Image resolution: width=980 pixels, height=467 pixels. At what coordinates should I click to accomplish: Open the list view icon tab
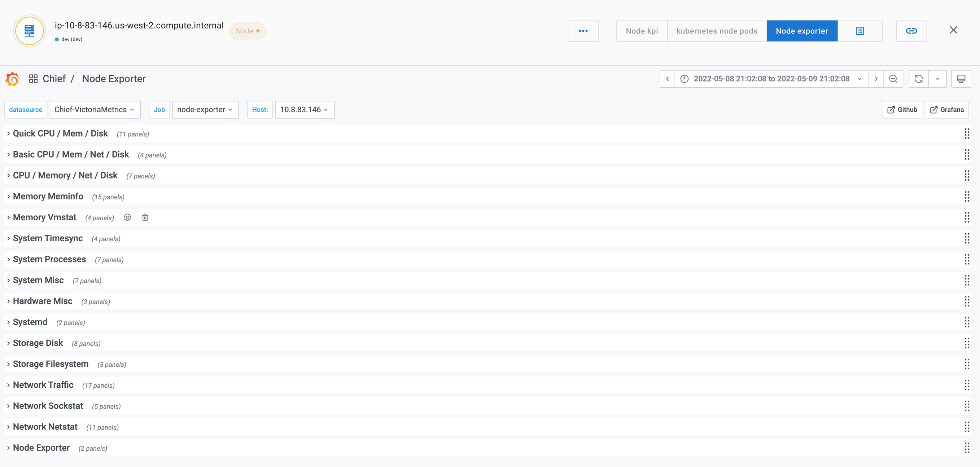(860, 31)
